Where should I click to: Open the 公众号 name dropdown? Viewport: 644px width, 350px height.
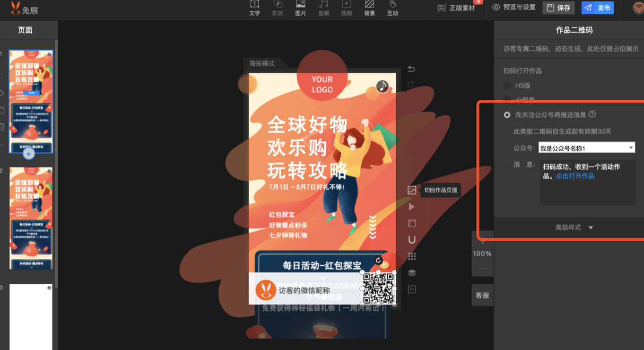[586, 148]
